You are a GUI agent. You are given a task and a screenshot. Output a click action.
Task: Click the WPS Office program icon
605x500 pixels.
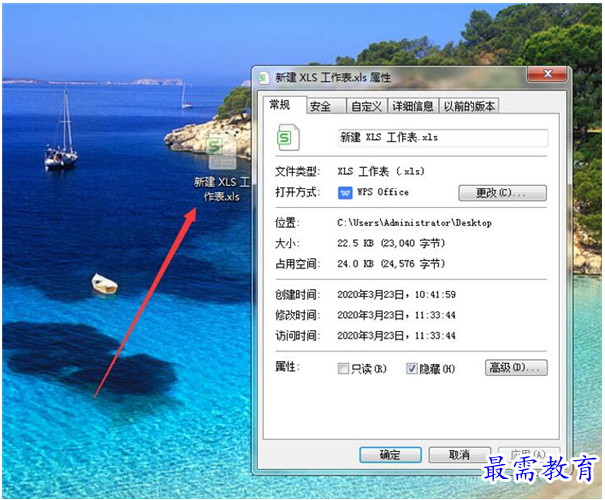pyautogui.click(x=345, y=193)
